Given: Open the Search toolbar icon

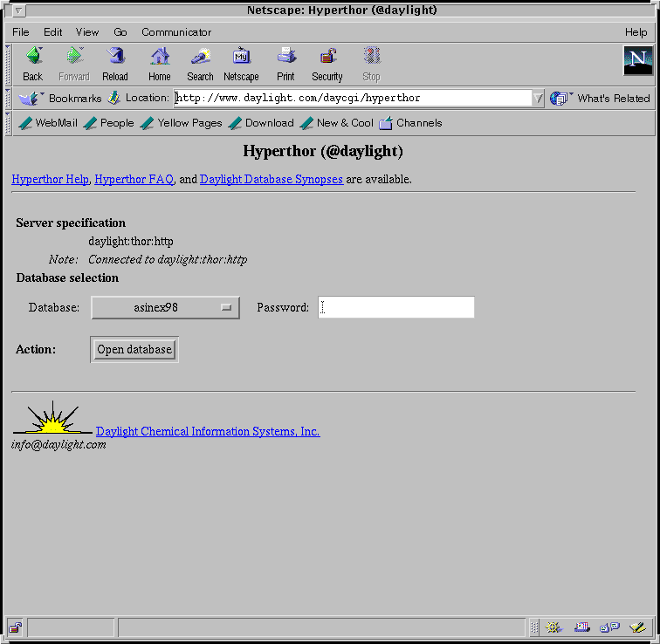Looking at the screenshot, I should coord(200,63).
